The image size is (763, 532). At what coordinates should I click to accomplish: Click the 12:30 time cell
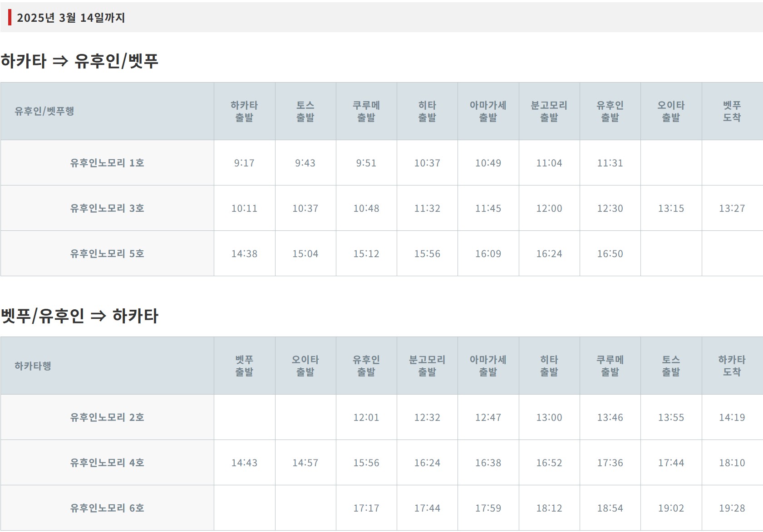(610, 208)
